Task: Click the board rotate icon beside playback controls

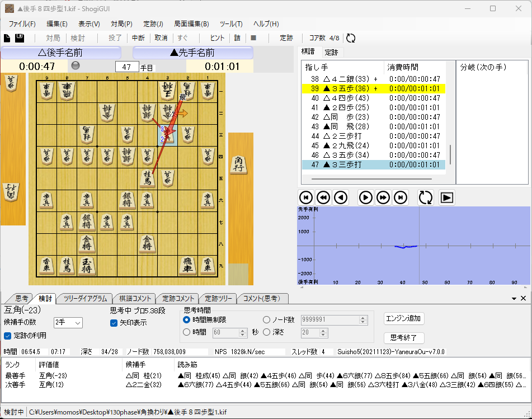Action: tap(426, 197)
